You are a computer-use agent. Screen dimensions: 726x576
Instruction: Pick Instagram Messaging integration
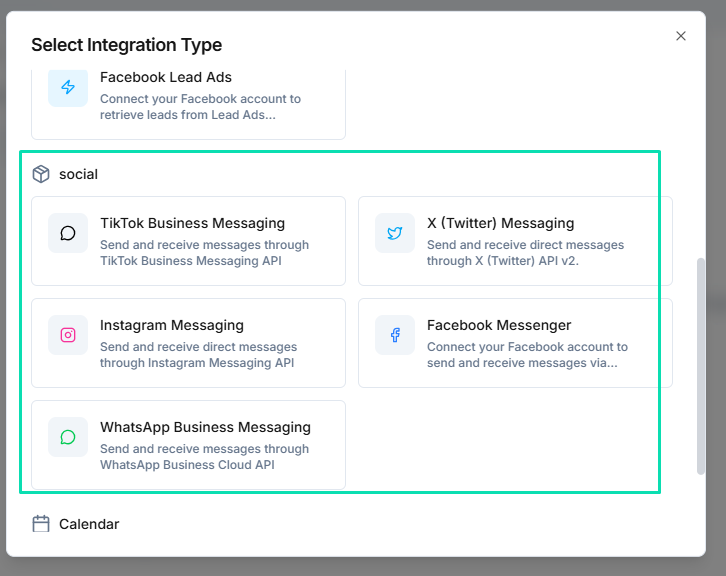[x=188, y=343]
